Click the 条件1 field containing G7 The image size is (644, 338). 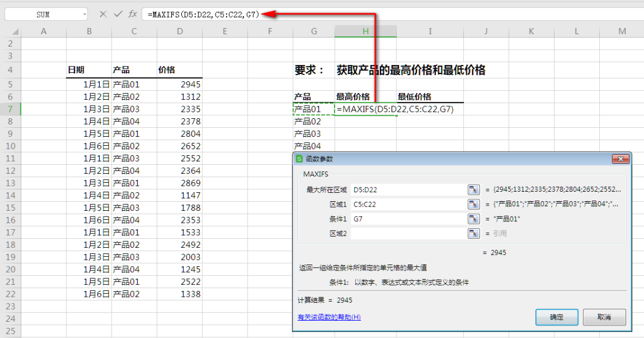[x=408, y=219]
